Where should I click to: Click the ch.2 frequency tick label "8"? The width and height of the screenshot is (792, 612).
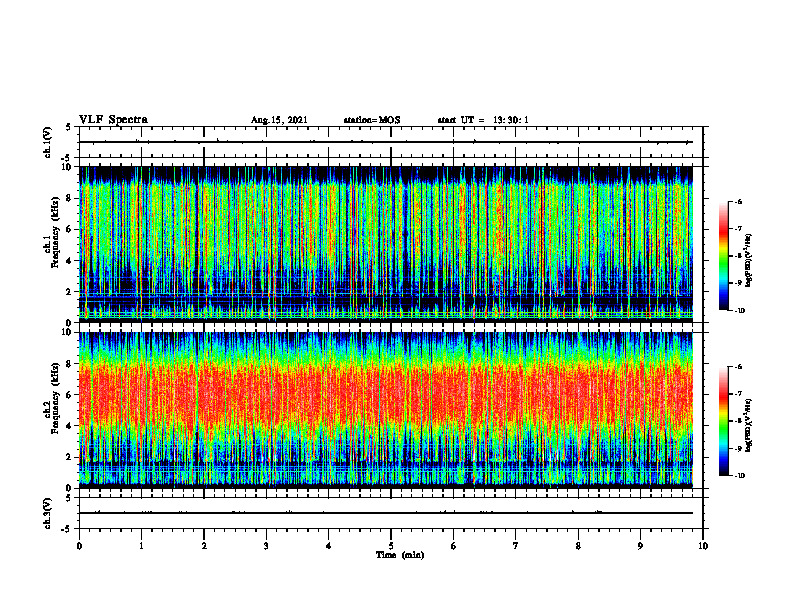tap(69, 364)
